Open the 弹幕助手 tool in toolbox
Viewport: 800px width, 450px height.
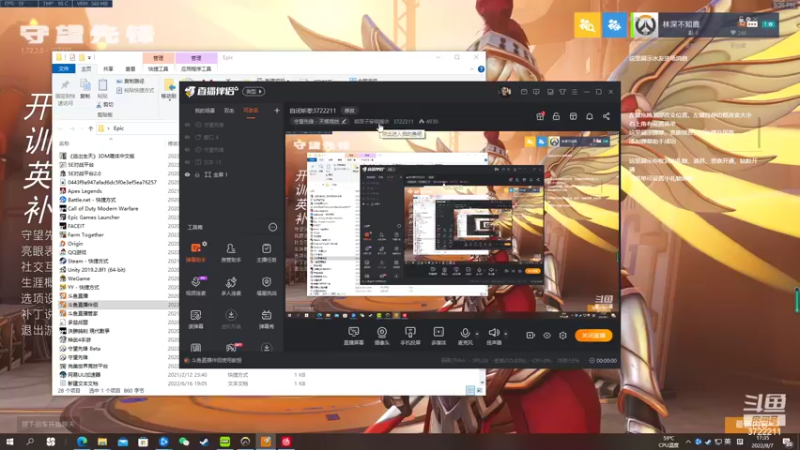[195, 253]
